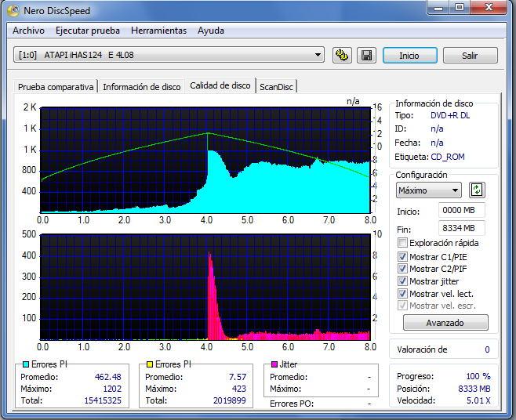Click the yellow Errores PI legend square

(149, 364)
